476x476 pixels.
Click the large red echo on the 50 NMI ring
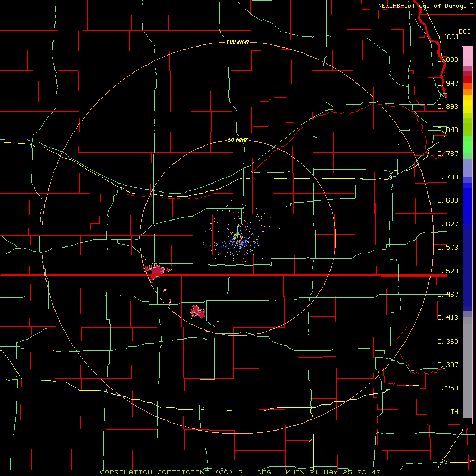(x=157, y=271)
